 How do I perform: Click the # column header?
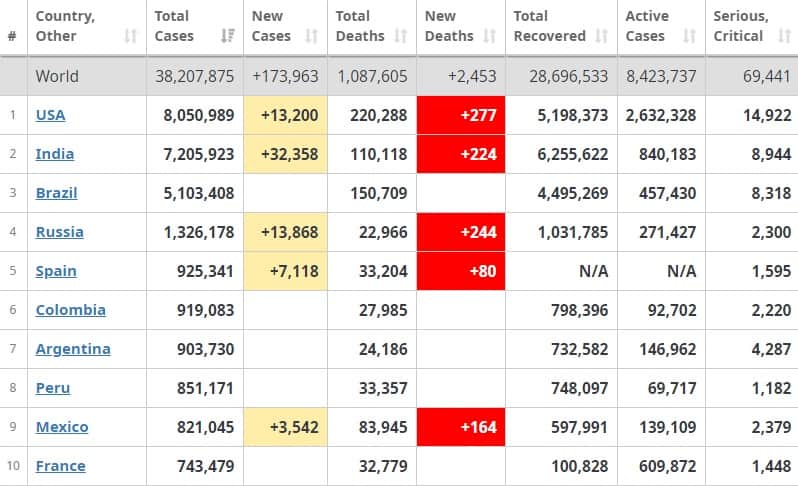coord(13,27)
